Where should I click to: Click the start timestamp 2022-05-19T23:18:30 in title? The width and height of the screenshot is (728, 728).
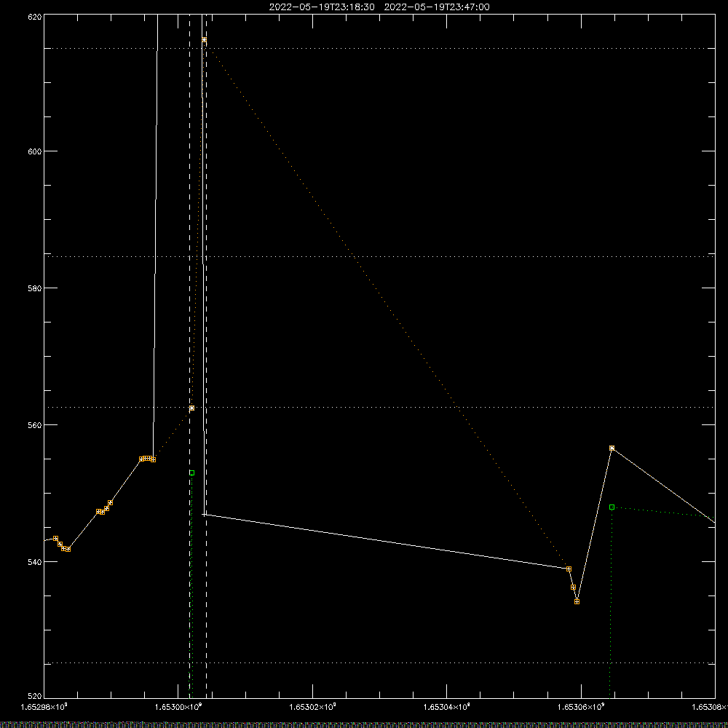[x=322, y=7]
